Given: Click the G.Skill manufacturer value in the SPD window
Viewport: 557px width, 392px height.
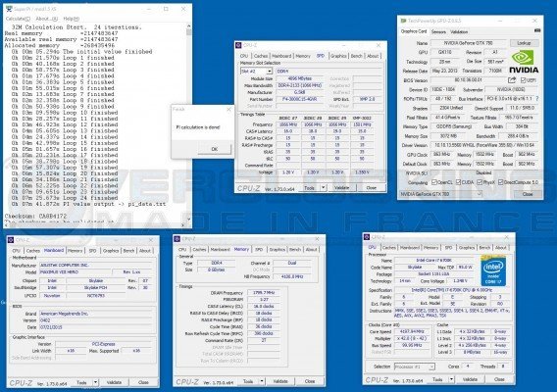Looking at the screenshot, I should [x=300, y=92].
